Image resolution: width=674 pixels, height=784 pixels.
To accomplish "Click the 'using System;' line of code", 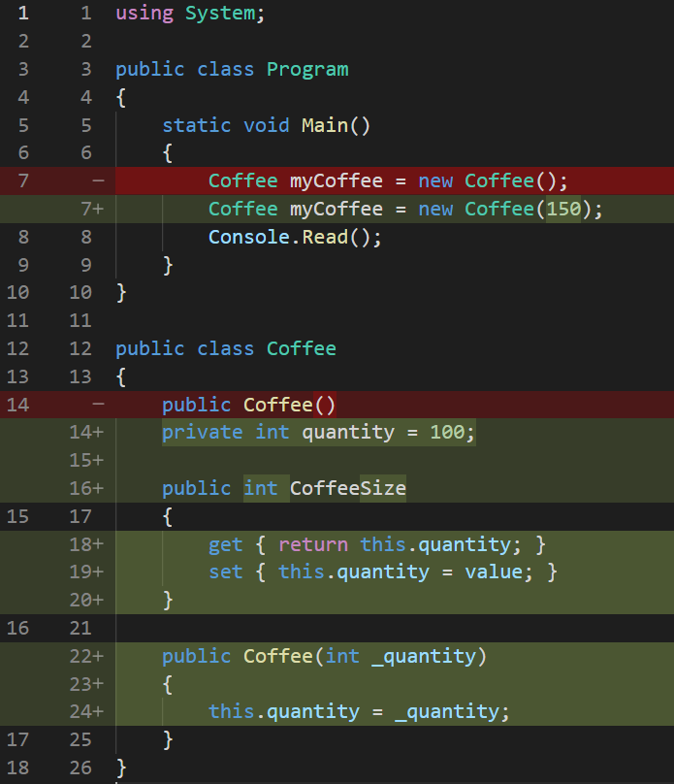I will click(190, 14).
